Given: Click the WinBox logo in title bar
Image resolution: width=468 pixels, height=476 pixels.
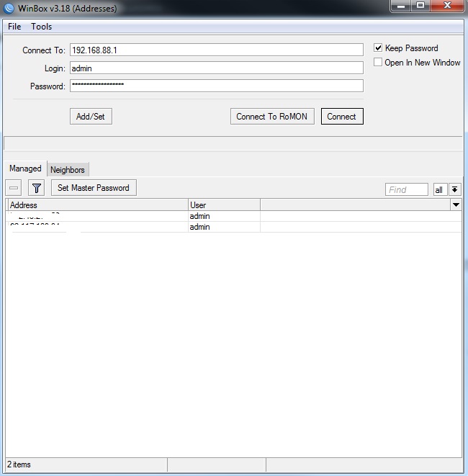Looking at the screenshot, I should pos(8,8).
